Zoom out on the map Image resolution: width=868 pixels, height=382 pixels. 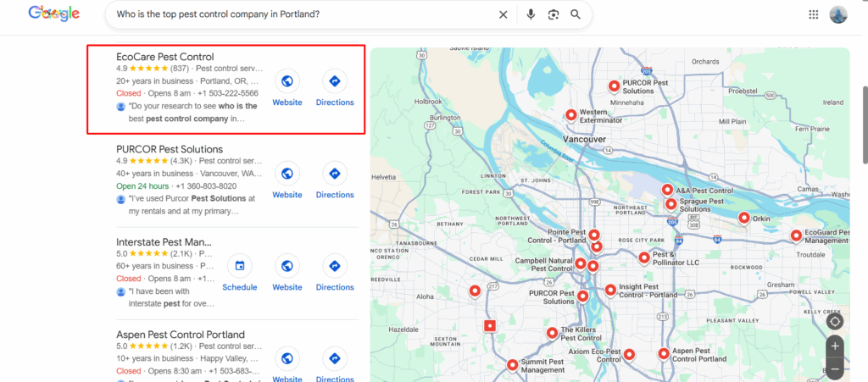click(x=835, y=368)
